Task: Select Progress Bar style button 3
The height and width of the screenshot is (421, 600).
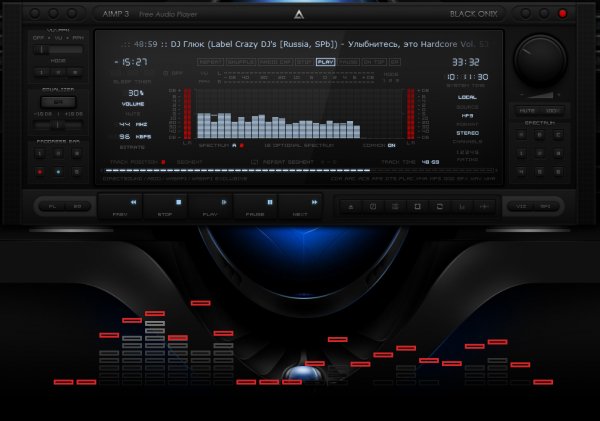Action: [77, 153]
